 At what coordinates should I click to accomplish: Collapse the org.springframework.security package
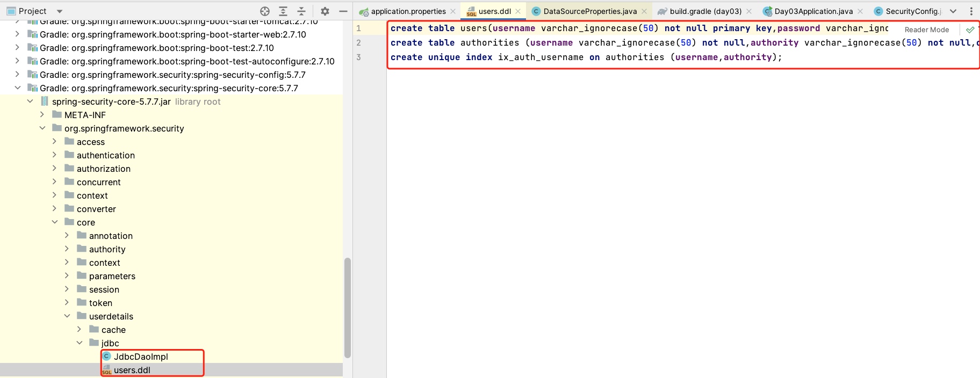click(x=42, y=128)
